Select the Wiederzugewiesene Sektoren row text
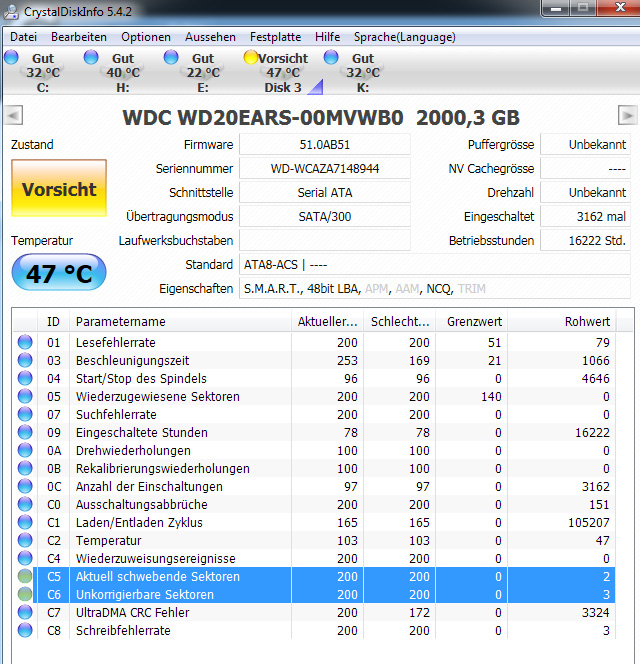The height and width of the screenshot is (664, 640). tap(158, 396)
